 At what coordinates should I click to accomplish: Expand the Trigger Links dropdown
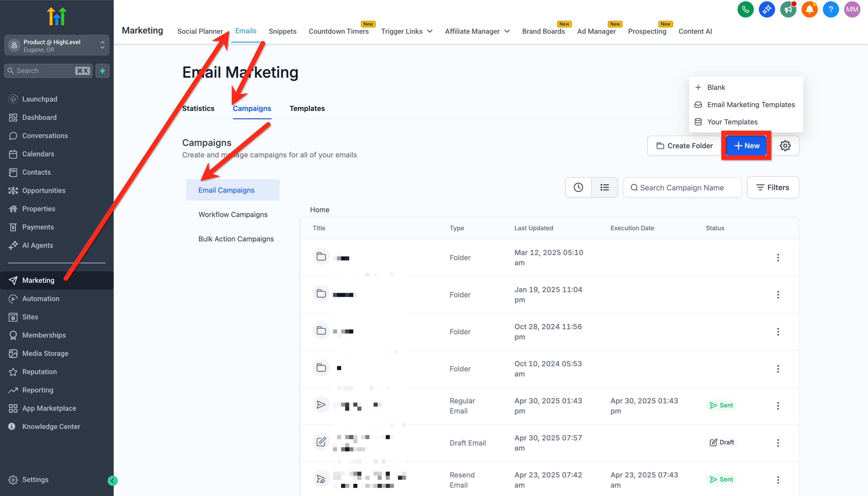point(407,31)
